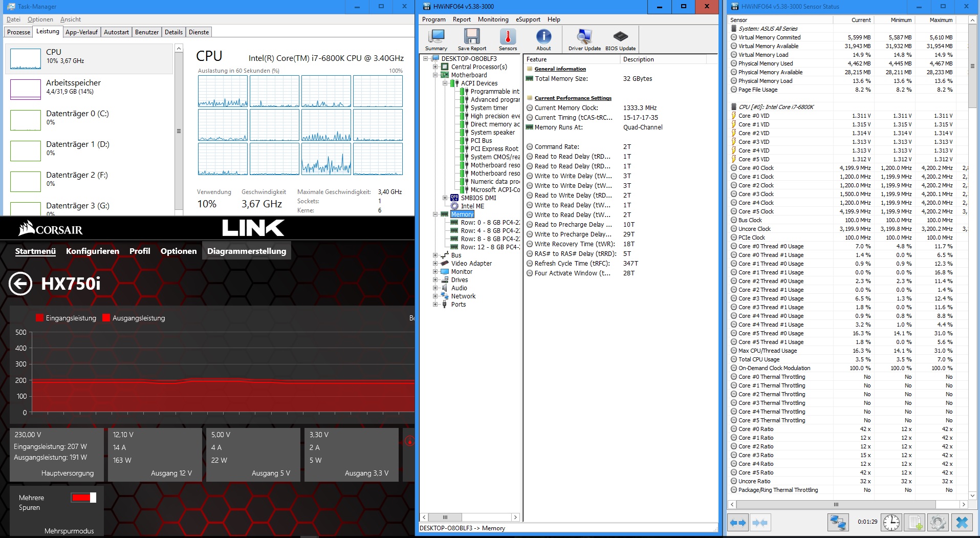Click the expand columns double-arrow icon in Sensor Status
The width and height of the screenshot is (980, 538).
[x=738, y=523]
